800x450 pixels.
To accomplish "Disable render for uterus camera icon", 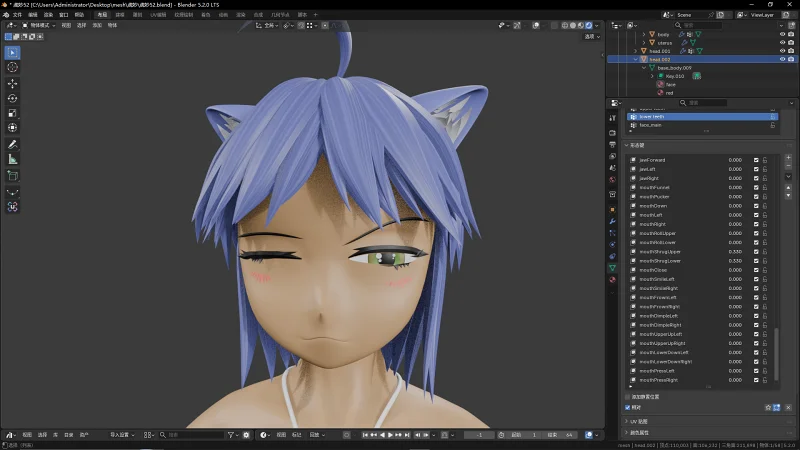I will point(791,43).
